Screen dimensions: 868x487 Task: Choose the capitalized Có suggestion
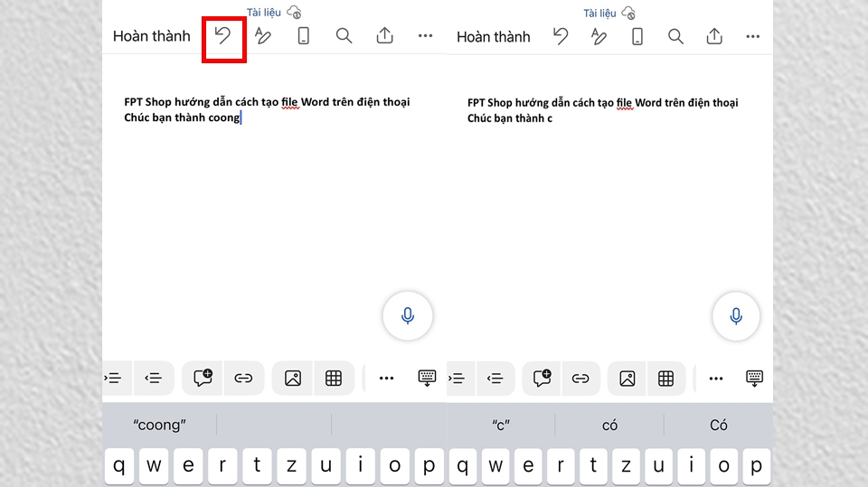(x=719, y=425)
